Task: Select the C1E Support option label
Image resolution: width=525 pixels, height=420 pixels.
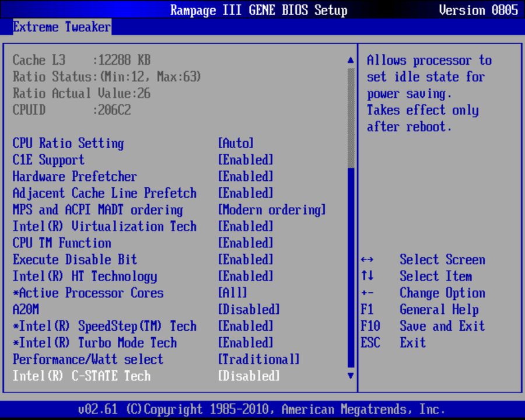Action: [x=48, y=160]
